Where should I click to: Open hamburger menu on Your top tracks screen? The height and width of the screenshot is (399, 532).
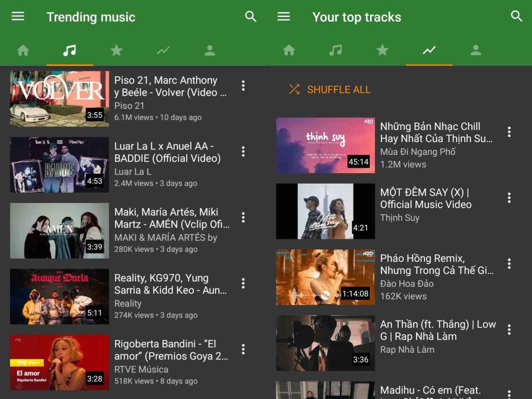(x=284, y=17)
